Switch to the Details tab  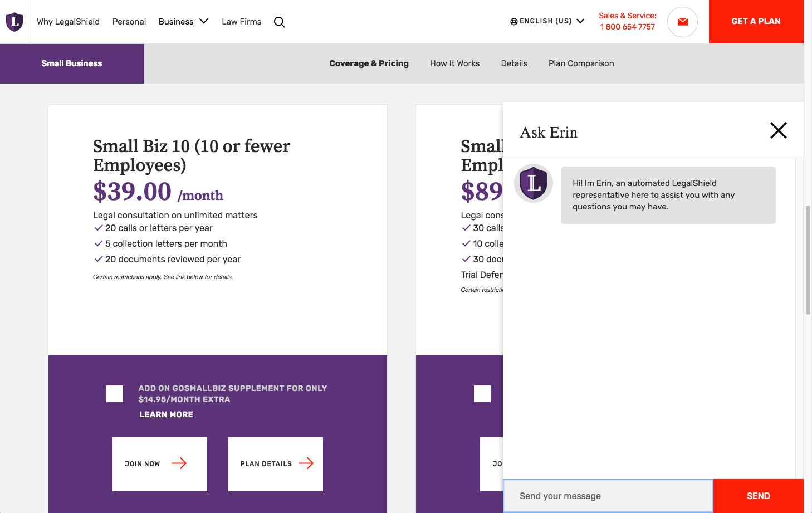pyautogui.click(x=514, y=63)
